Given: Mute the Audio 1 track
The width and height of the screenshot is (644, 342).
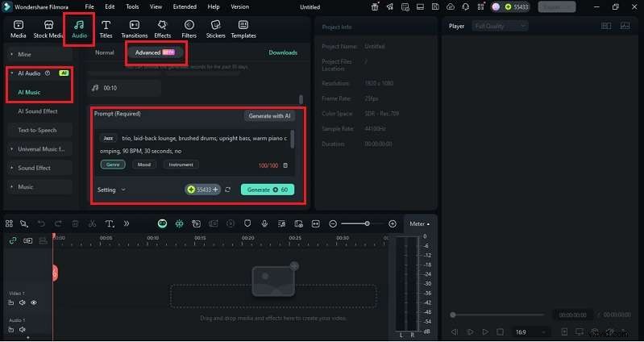Looking at the screenshot, I should click(x=23, y=329).
